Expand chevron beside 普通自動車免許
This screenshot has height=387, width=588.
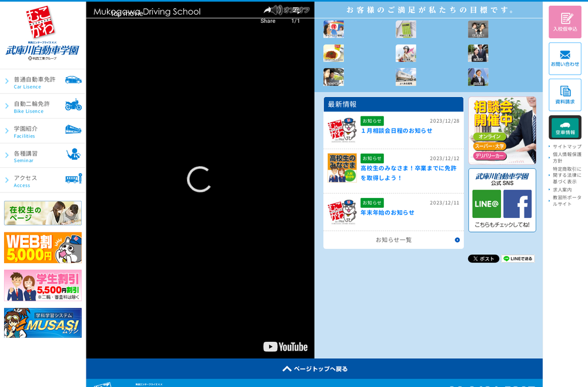(6, 81)
